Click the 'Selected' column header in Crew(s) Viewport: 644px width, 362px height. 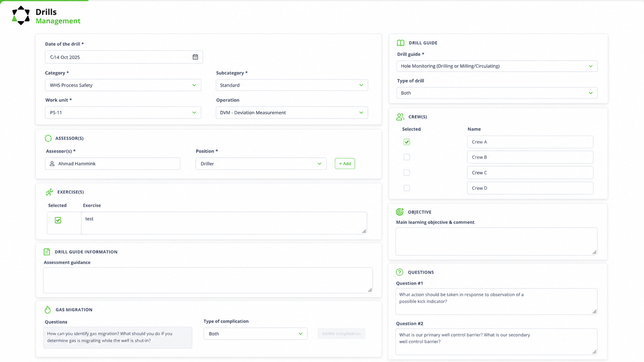pos(411,129)
